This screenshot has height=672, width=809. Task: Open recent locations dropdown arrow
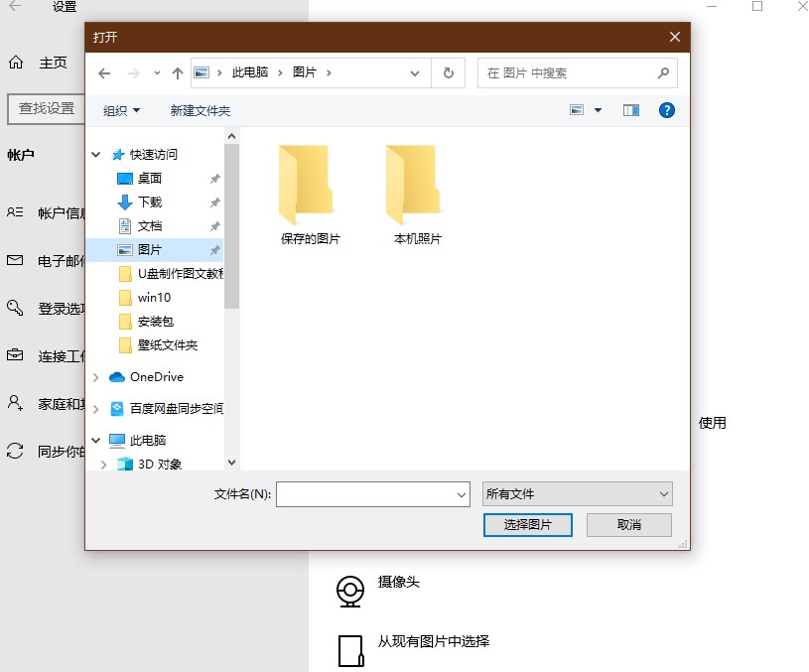tap(157, 73)
